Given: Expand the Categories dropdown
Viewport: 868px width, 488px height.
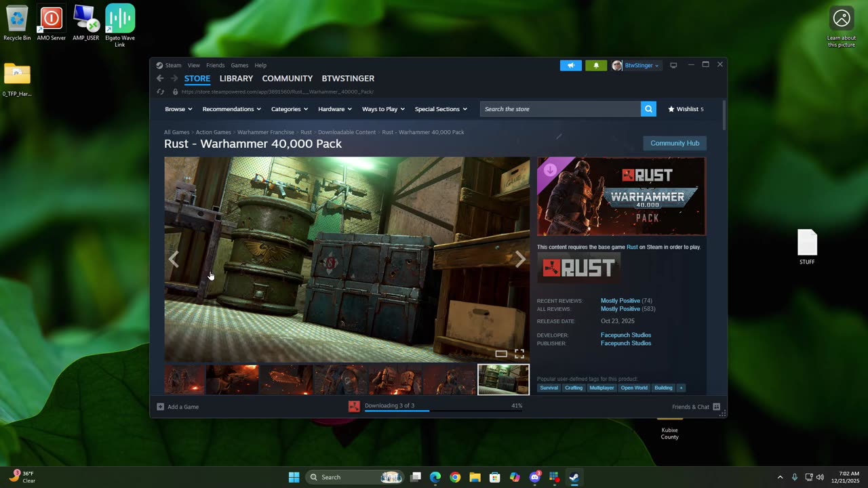Looking at the screenshot, I should pos(290,109).
